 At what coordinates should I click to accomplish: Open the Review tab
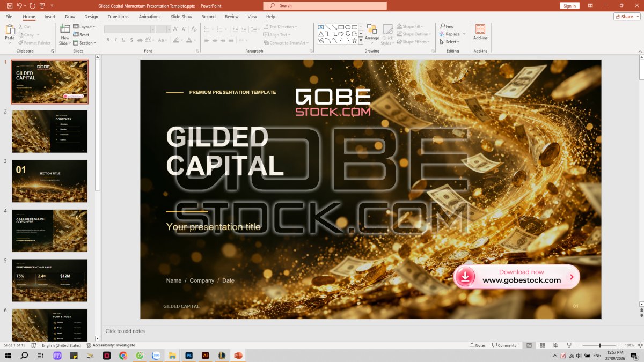pos(232,17)
